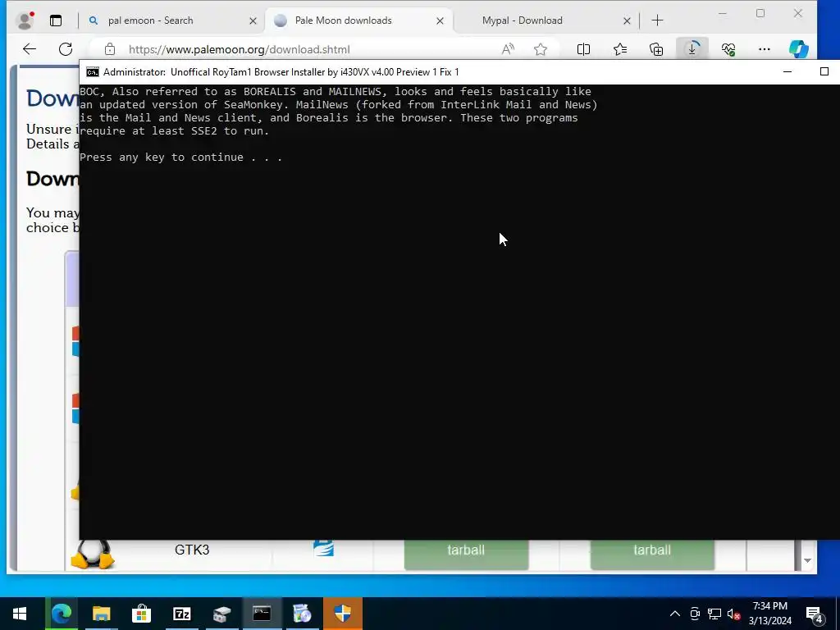Open Edge tab actions menu icon
The width and height of the screenshot is (840, 630).
(x=56, y=21)
